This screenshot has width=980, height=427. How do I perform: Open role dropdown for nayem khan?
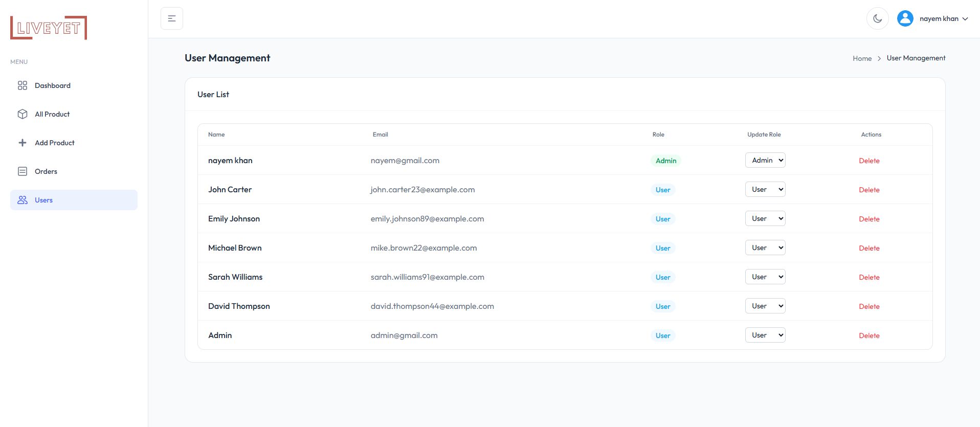[x=765, y=160]
